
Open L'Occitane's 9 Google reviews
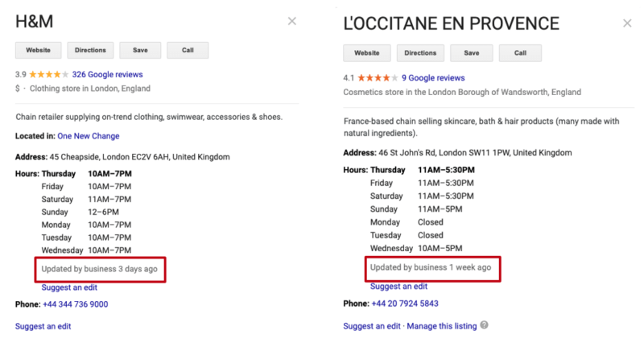click(433, 78)
